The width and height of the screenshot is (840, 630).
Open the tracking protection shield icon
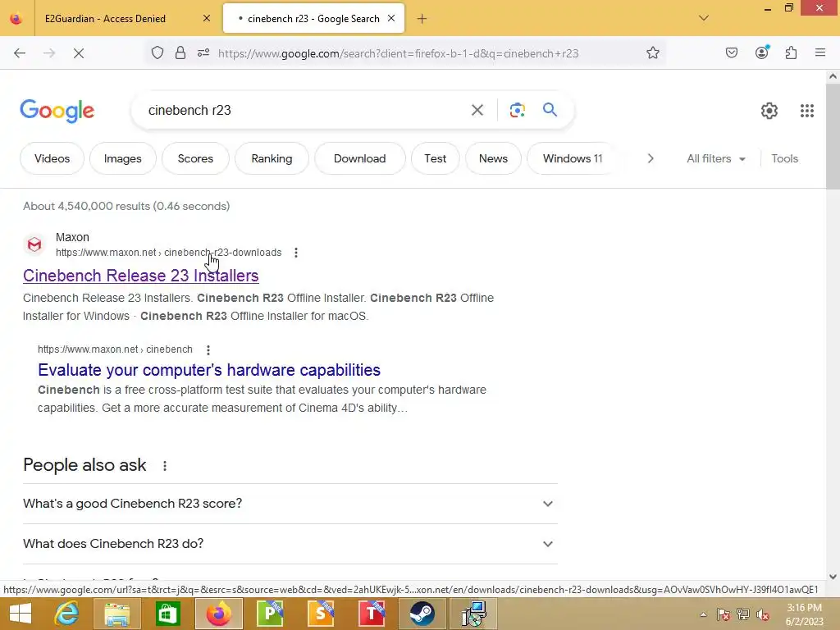coord(157,53)
